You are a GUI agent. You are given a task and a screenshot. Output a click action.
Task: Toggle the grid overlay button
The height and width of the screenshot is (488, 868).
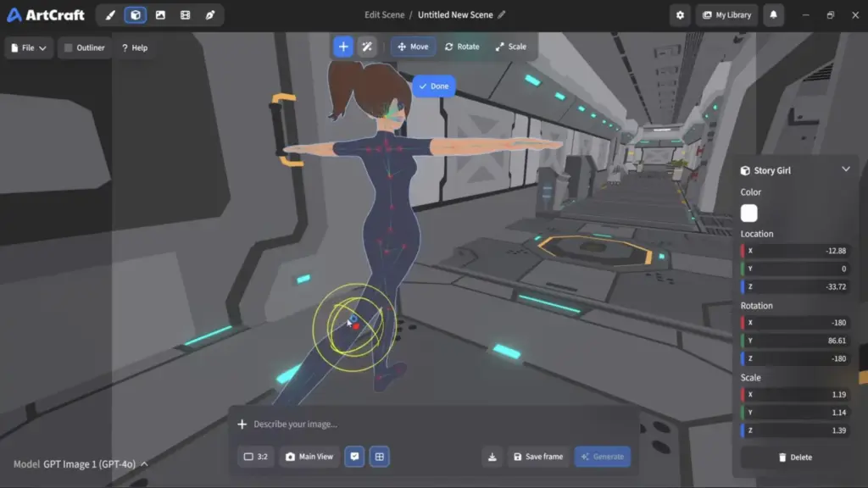[x=379, y=457]
